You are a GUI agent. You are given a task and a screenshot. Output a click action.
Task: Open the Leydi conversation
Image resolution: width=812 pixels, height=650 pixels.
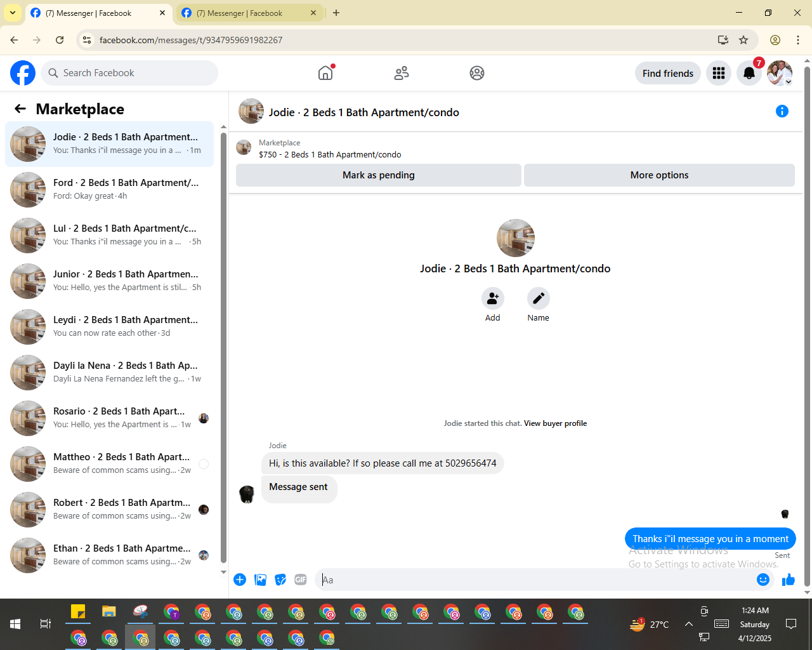pos(109,327)
